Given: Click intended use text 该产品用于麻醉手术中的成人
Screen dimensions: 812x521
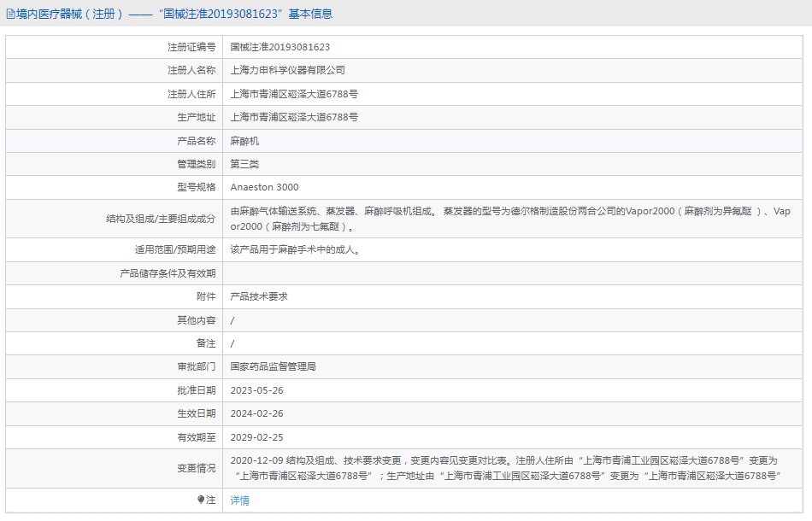Looking at the screenshot, I should (x=295, y=250).
